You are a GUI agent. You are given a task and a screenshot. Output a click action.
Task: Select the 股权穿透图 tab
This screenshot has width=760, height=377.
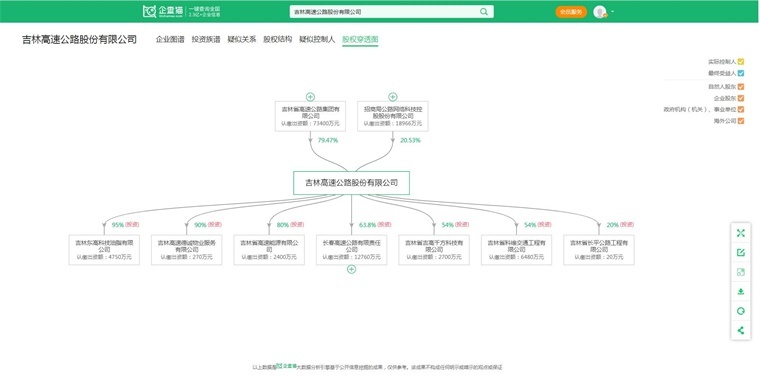click(x=360, y=40)
